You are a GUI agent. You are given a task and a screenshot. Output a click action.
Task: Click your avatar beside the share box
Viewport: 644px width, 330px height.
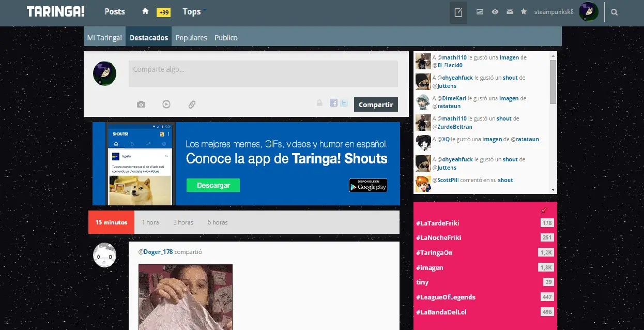(x=104, y=73)
